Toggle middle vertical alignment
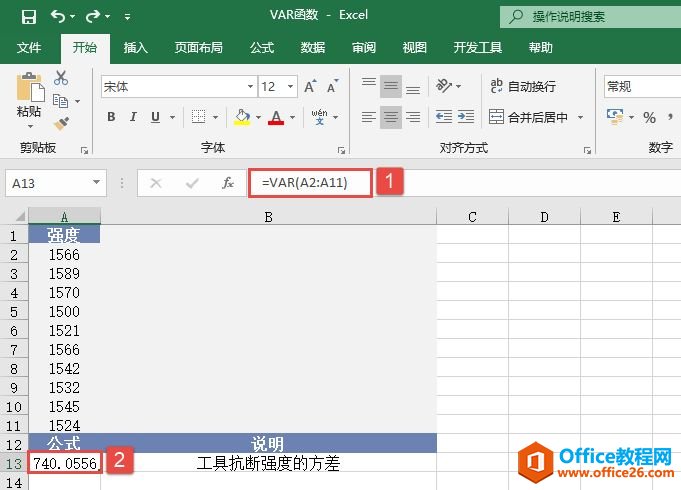The image size is (681, 490). [x=390, y=86]
